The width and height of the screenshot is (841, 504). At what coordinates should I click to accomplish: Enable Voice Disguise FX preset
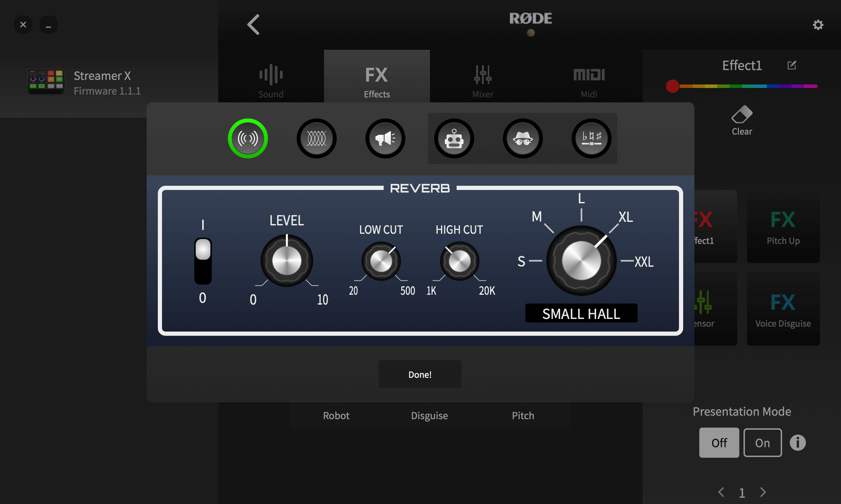click(x=783, y=308)
